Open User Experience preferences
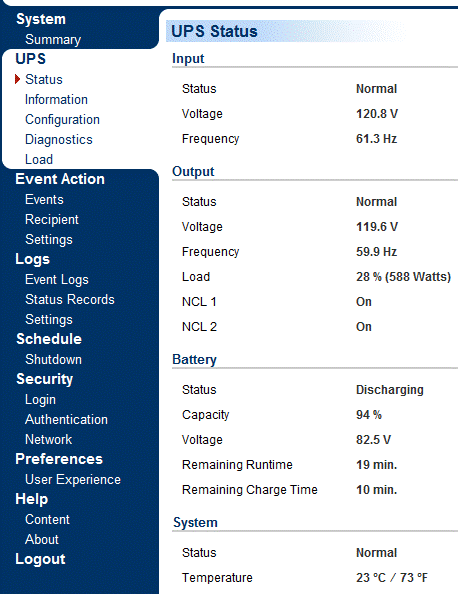 click(x=73, y=479)
